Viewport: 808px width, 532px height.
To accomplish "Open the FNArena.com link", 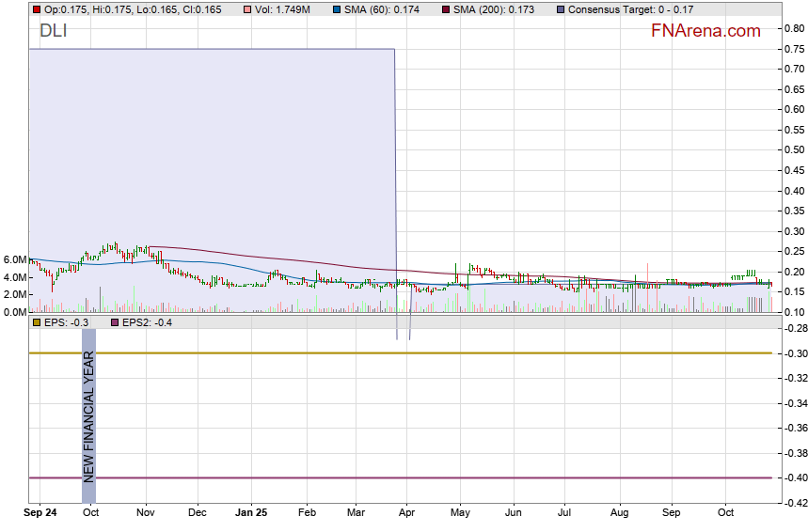I will (x=705, y=31).
